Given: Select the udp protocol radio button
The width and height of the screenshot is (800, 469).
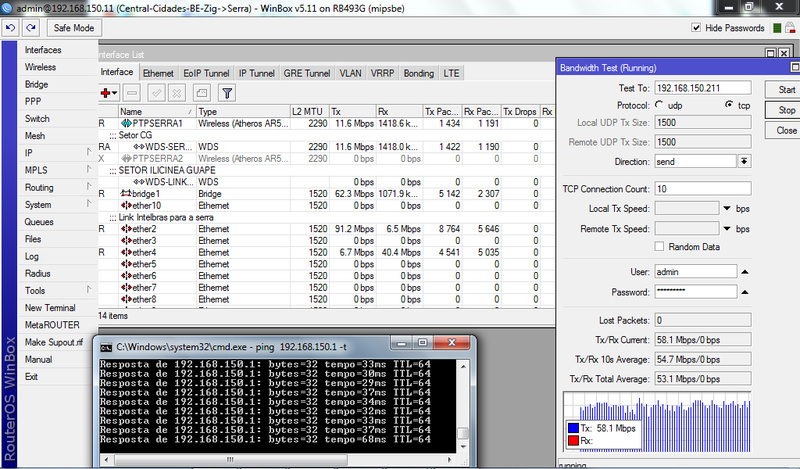Looking at the screenshot, I should click(x=659, y=104).
